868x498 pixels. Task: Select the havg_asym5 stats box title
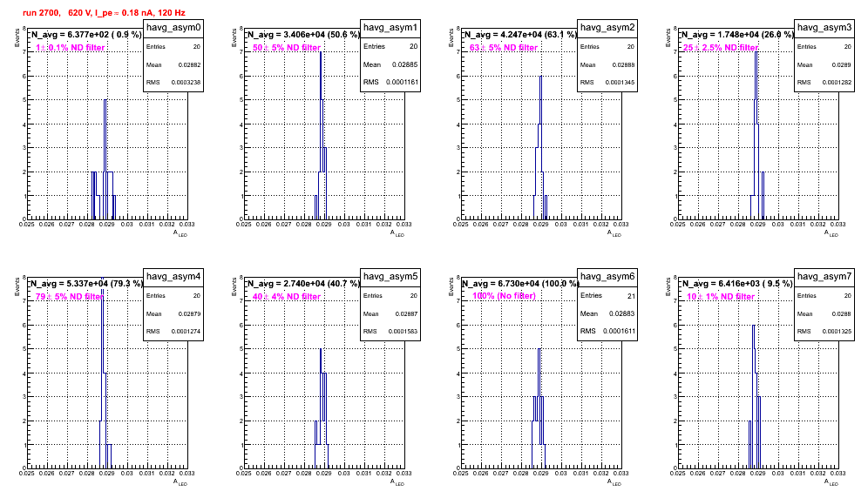390,277
